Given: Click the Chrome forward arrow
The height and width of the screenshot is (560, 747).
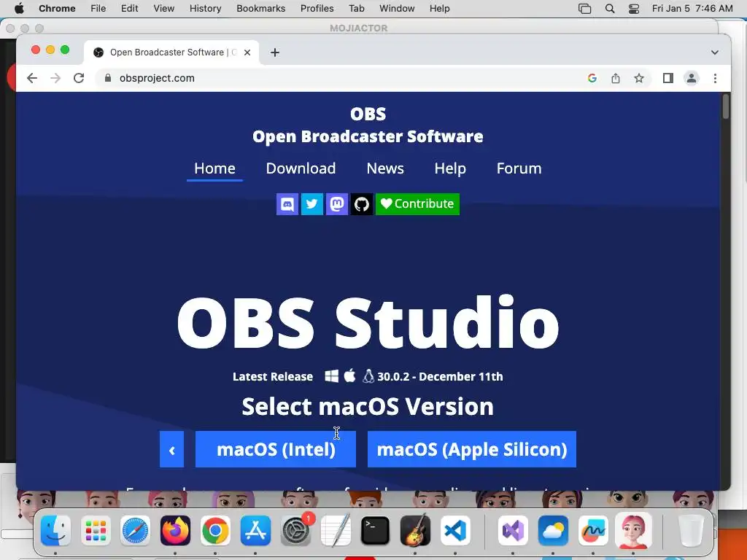Looking at the screenshot, I should [55, 78].
